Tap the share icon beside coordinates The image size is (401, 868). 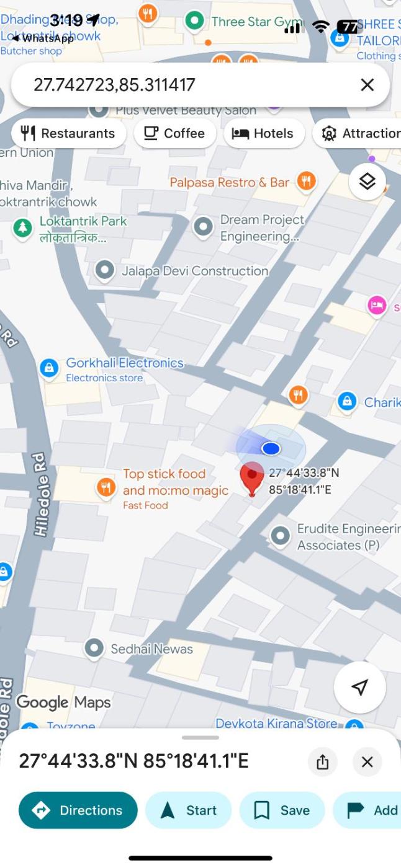(322, 761)
